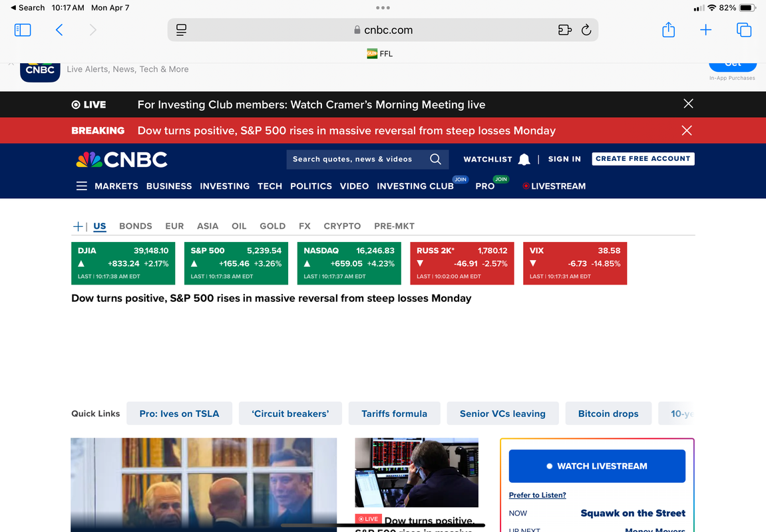Switch to the BONDS tab
Image resolution: width=766 pixels, height=532 pixels.
pyautogui.click(x=135, y=226)
